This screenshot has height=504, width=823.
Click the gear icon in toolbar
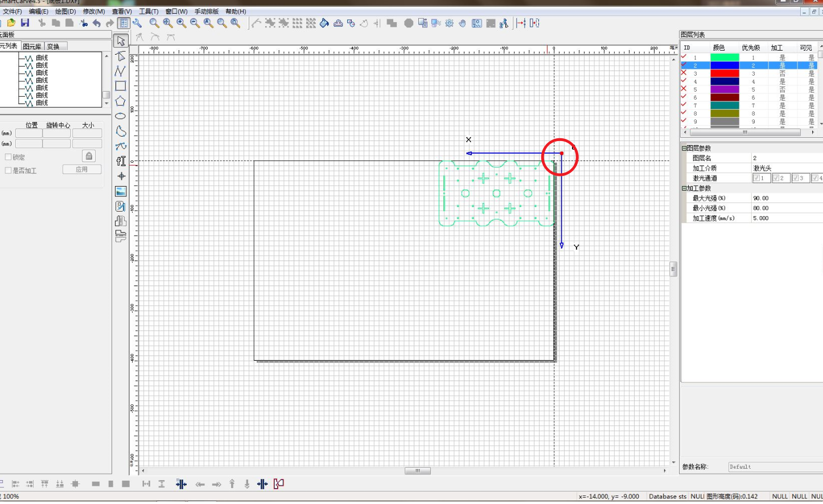(449, 23)
